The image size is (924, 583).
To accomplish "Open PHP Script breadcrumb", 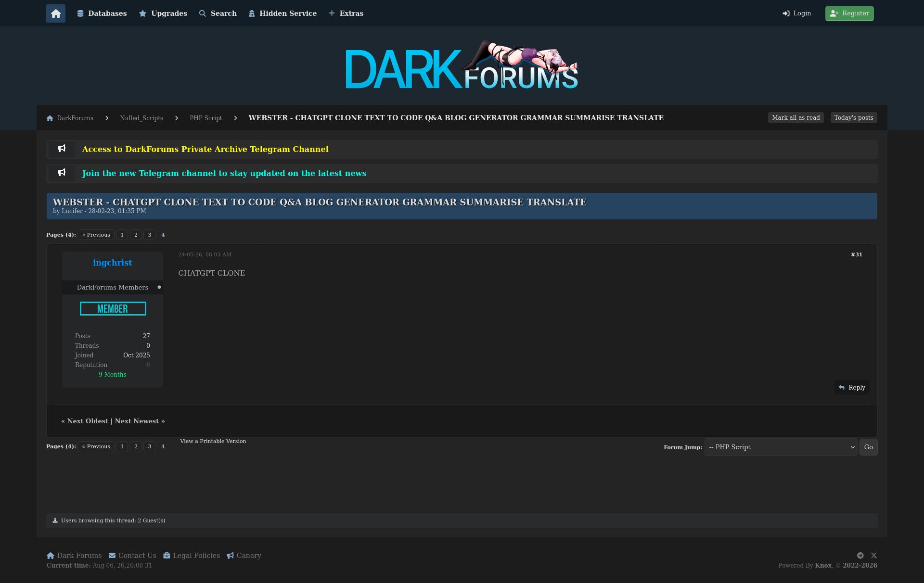I will tap(206, 118).
